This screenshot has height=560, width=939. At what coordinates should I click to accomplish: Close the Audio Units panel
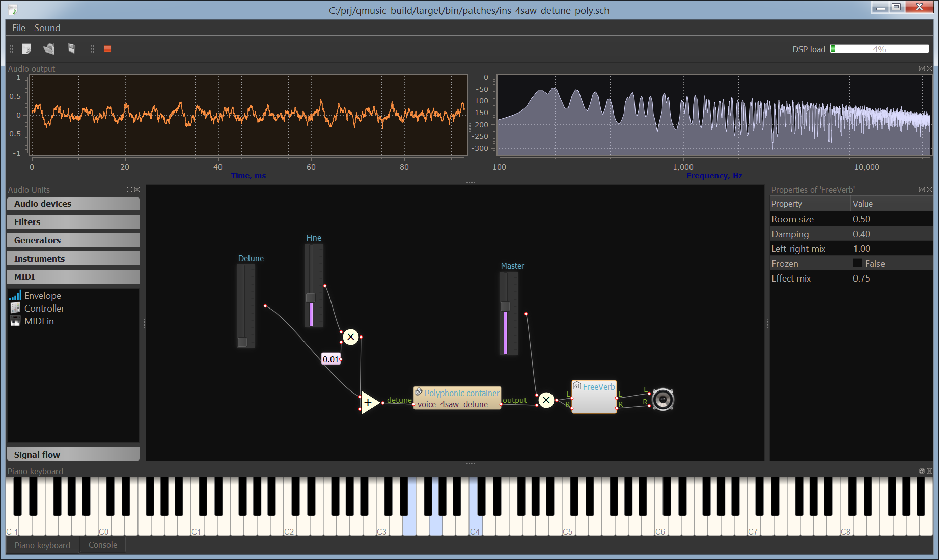click(137, 189)
